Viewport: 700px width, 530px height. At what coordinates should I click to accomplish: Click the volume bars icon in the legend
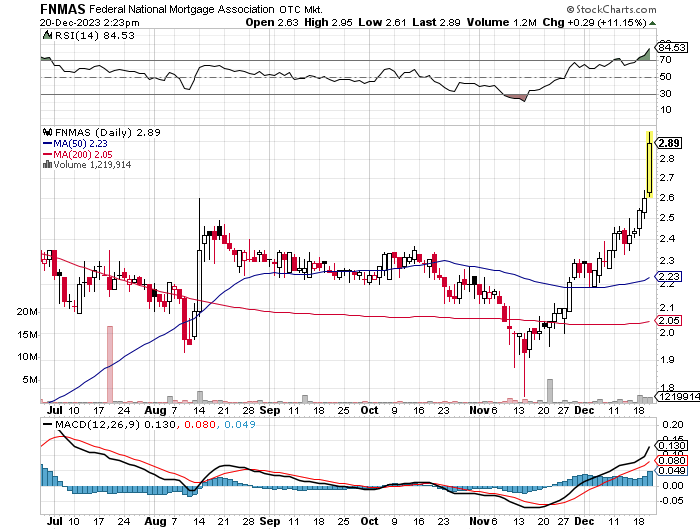pyautogui.click(x=47, y=164)
